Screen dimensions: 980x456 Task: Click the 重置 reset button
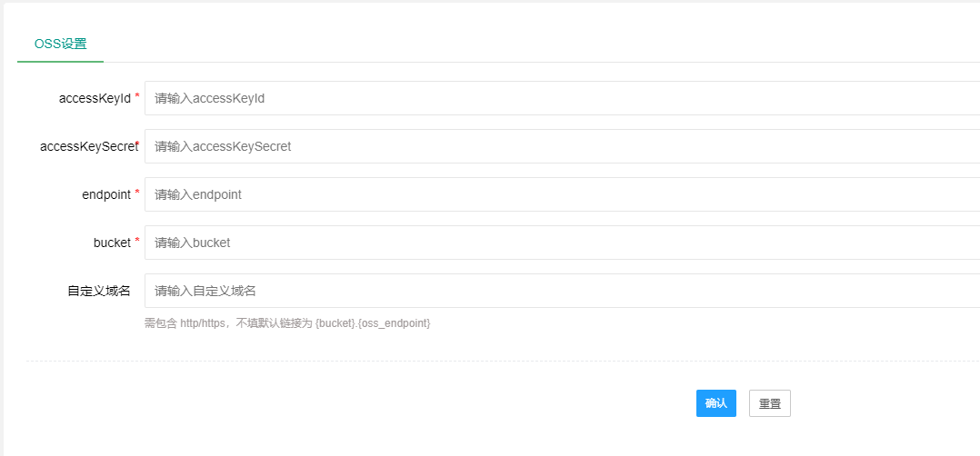(769, 403)
